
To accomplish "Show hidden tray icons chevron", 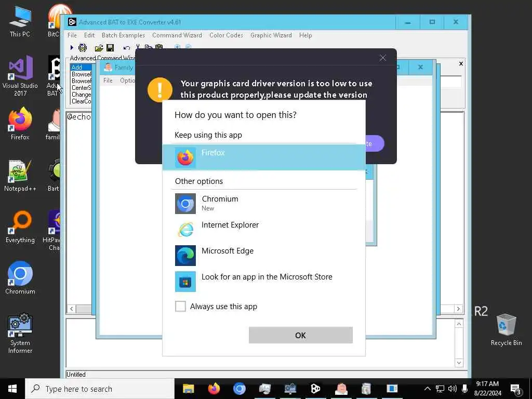I will [x=428, y=389].
